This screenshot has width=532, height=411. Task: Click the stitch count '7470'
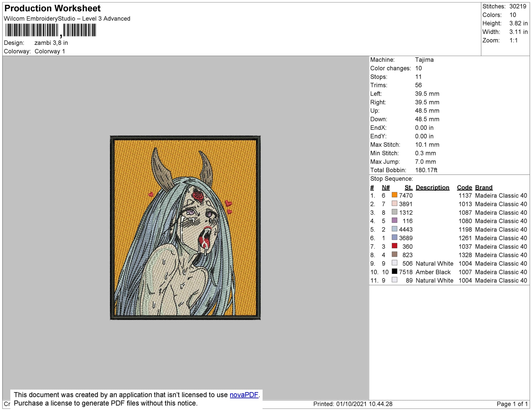tap(406, 196)
